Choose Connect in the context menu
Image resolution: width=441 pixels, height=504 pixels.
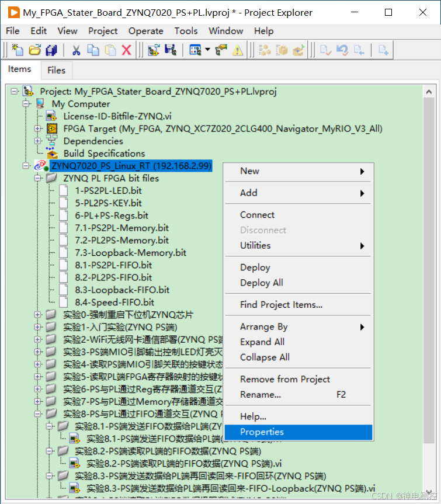click(x=298, y=215)
